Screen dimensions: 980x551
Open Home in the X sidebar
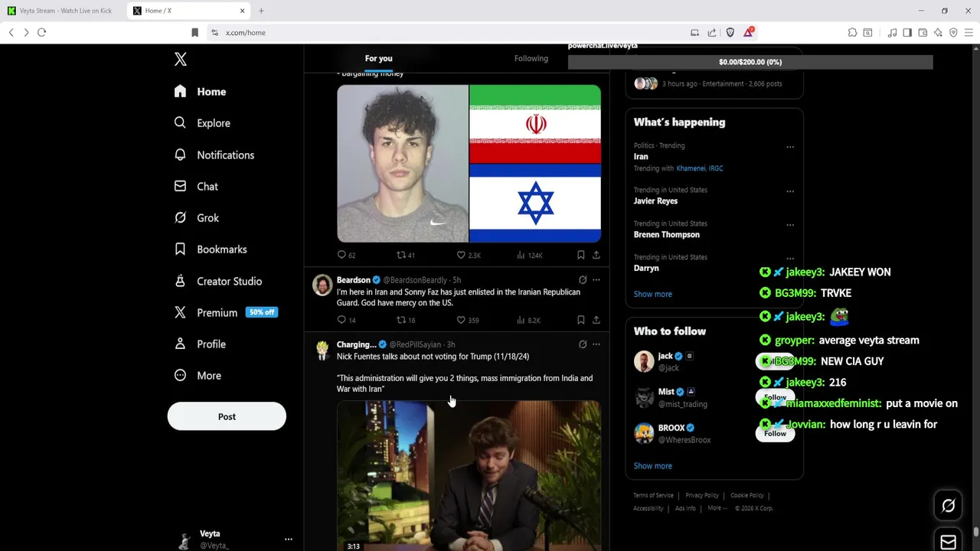pos(200,91)
